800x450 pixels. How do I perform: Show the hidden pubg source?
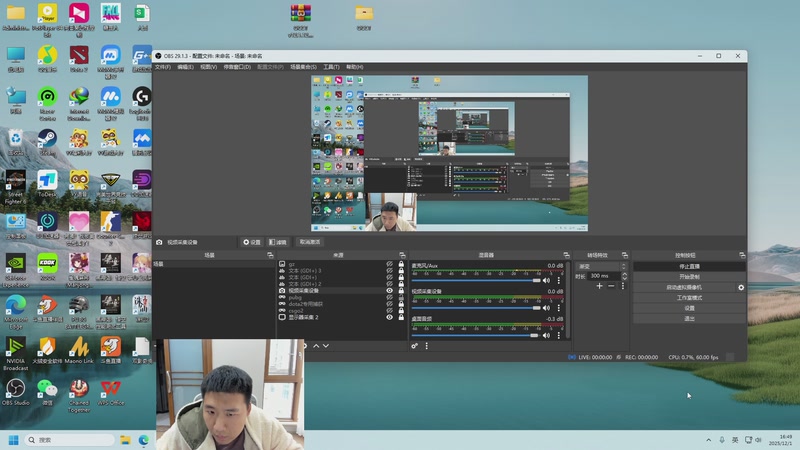pos(389,297)
